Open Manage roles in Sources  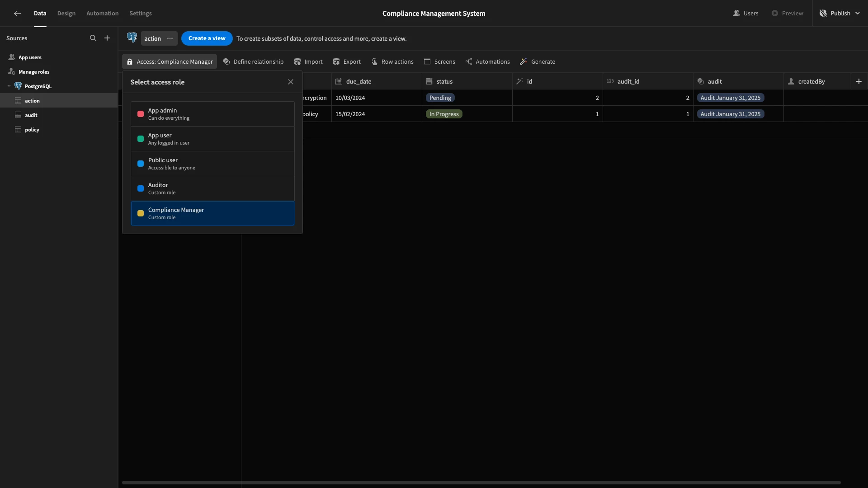pyautogui.click(x=59, y=72)
